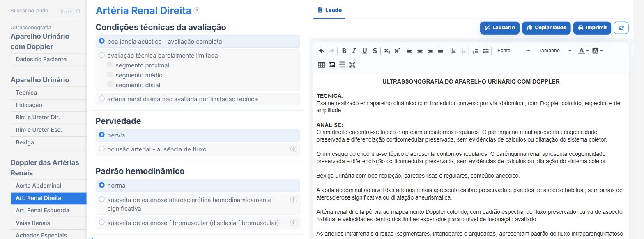Open the background color dropdown

coord(597,51)
